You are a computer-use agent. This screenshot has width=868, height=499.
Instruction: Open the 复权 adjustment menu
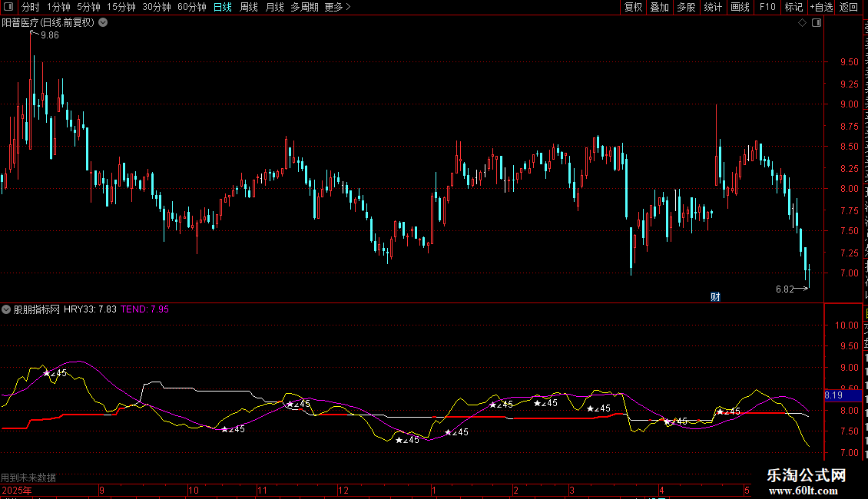(633, 7)
